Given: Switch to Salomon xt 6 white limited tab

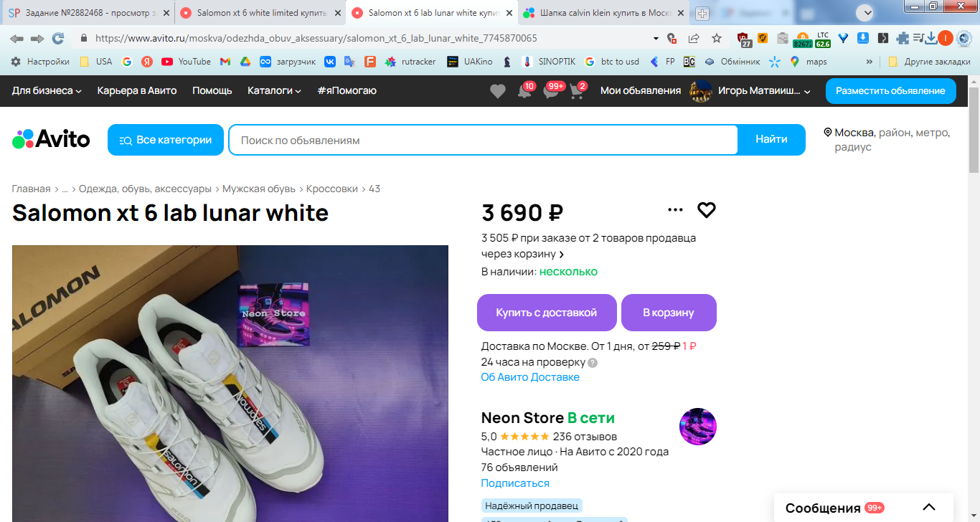Looking at the screenshot, I should (259, 13).
